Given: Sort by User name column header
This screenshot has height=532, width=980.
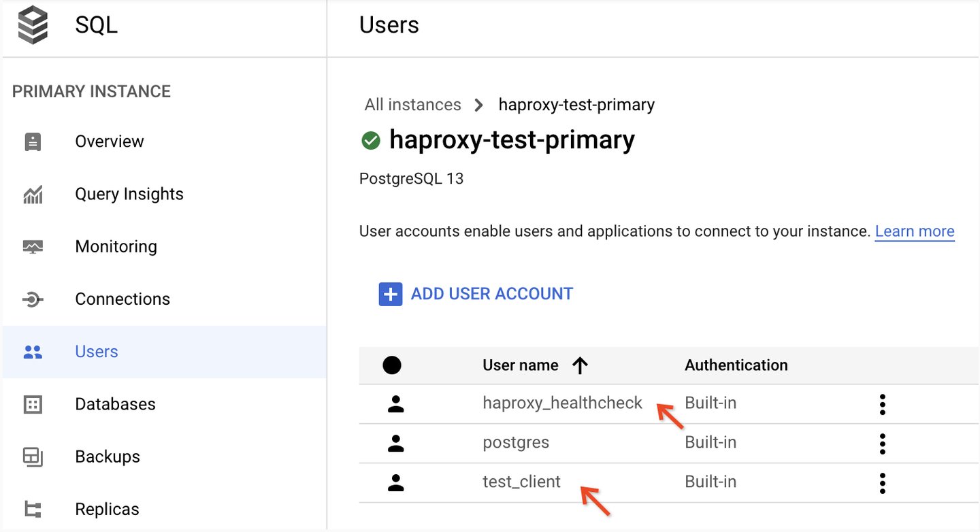Looking at the screenshot, I should tap(521, 365).
